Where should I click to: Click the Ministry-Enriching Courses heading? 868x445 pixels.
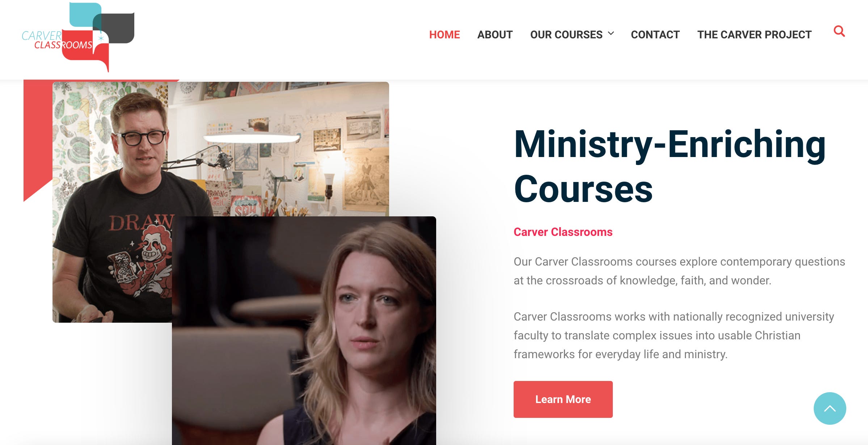tap(670, 166)
